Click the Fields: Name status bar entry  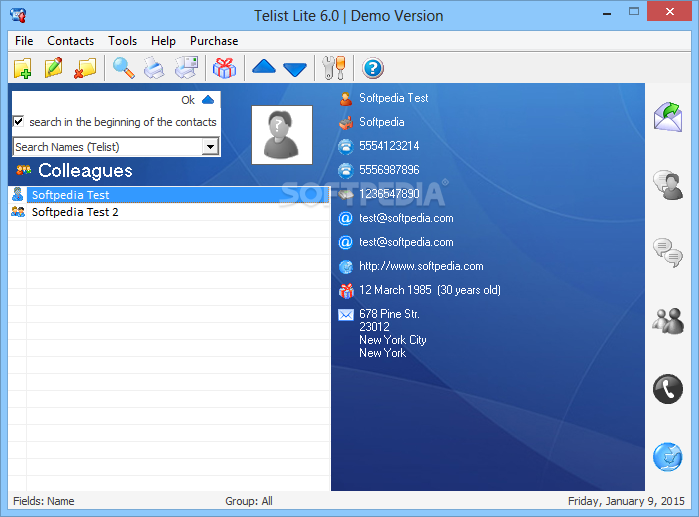coord(44,501)
